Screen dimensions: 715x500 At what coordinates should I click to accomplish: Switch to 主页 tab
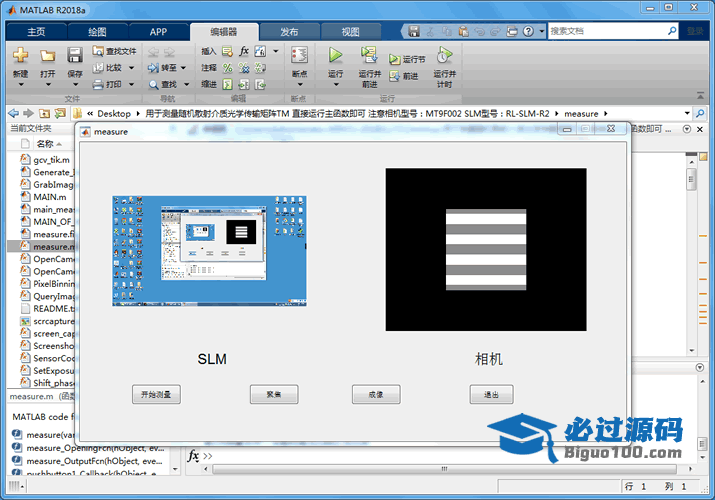click(36, 32)
